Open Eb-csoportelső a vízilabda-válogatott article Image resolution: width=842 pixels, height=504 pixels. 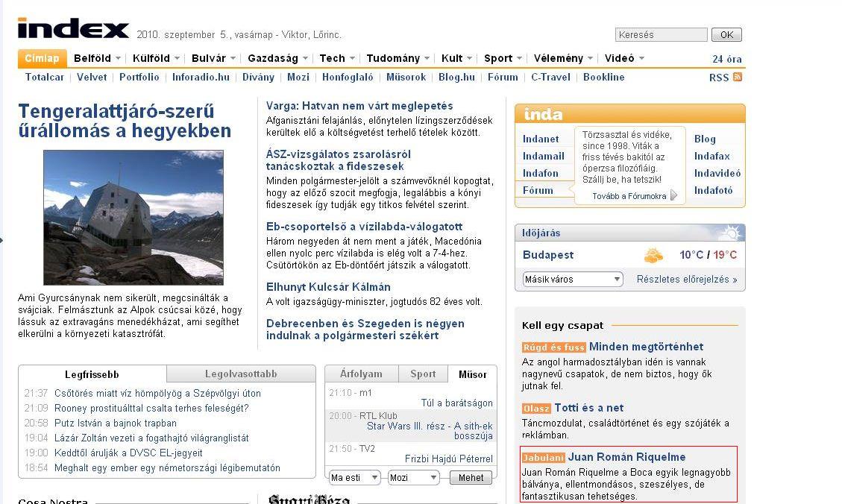tap(364, 227)
